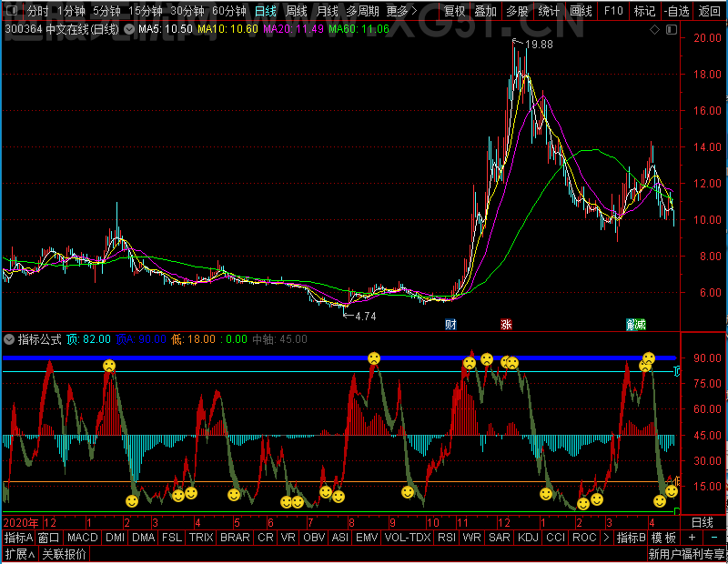Open the indicator formula dropdown arrow

pos(9,339)
